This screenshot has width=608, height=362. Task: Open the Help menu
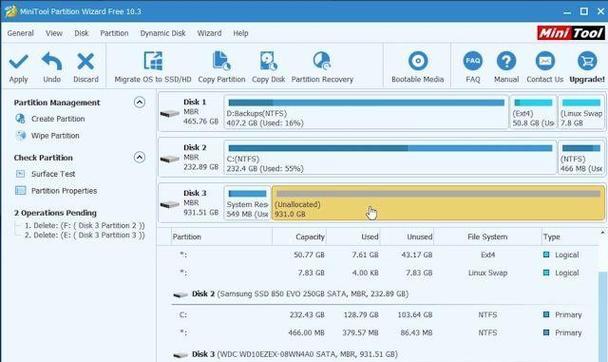[x=241, y=33]
